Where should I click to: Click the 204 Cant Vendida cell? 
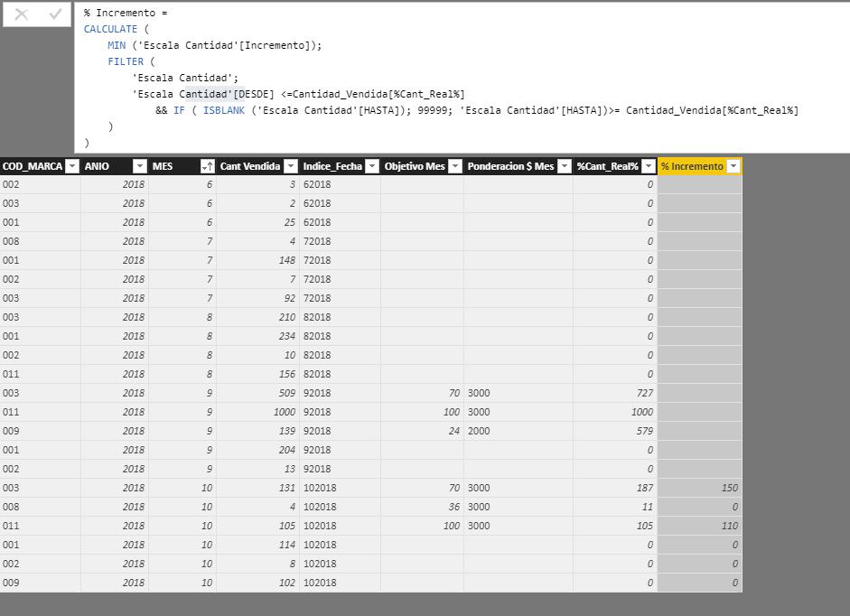257,450
